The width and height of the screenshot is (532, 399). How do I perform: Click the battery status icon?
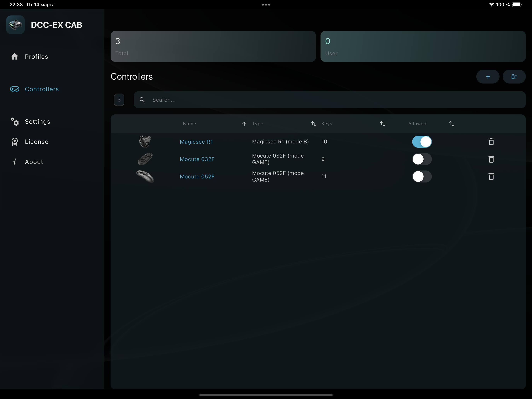[517, 5]
